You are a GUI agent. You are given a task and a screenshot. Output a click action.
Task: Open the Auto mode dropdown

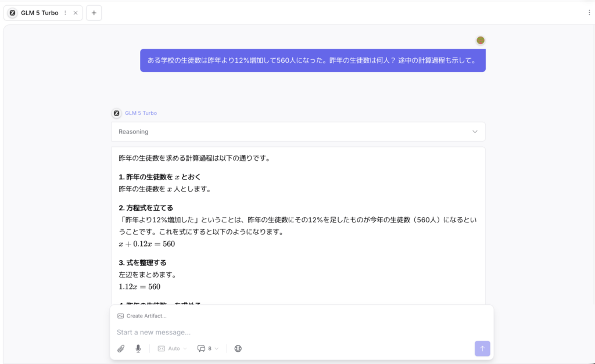point(173,348)
